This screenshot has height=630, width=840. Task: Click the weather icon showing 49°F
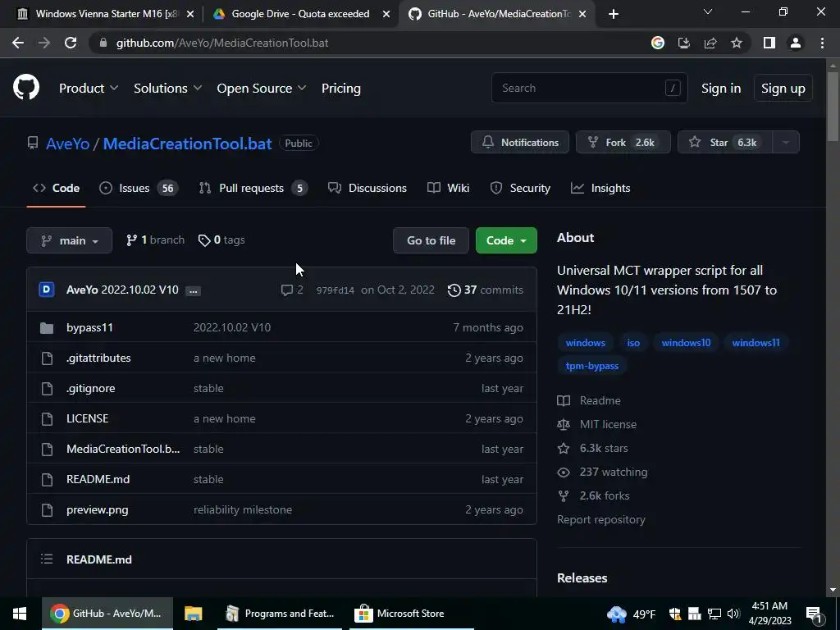(617, 614)
